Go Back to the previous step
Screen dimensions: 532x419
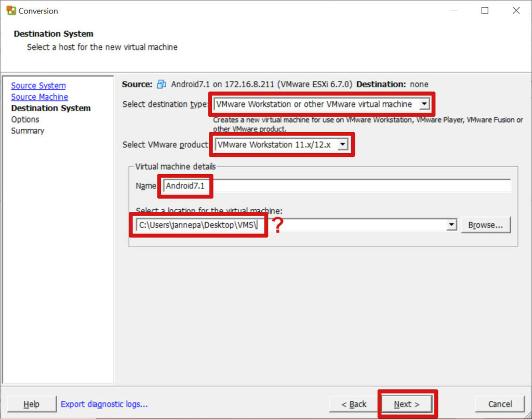pos(354,404)
